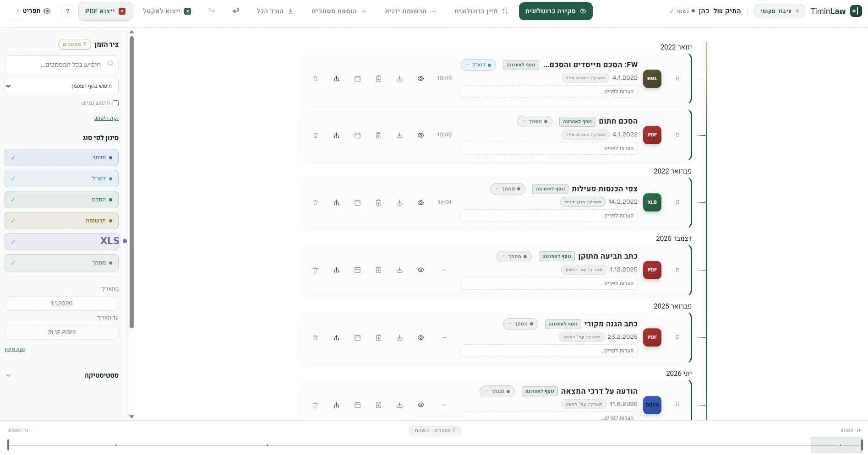Download the צפי הכנסות פעילות XLS file
This screenshot has width=868, height=455.
(x=399, y=203)
